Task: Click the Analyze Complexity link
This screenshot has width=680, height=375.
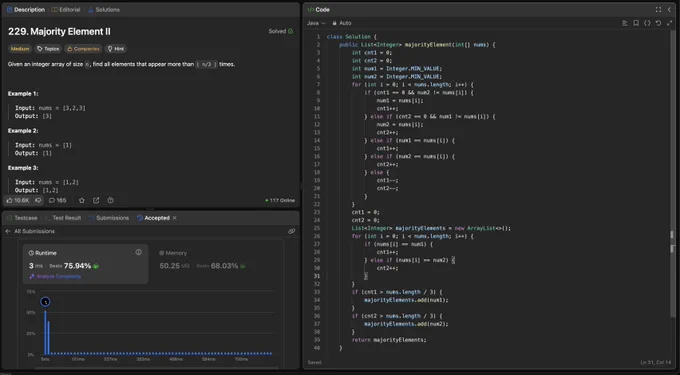Action: (x=55, y=276)
